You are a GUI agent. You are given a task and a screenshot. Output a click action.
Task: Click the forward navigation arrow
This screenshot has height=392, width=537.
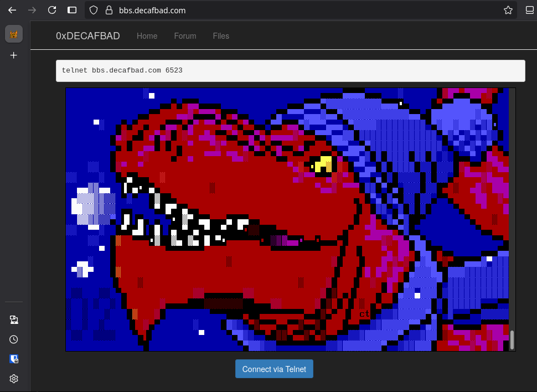(x=32, y=10)
